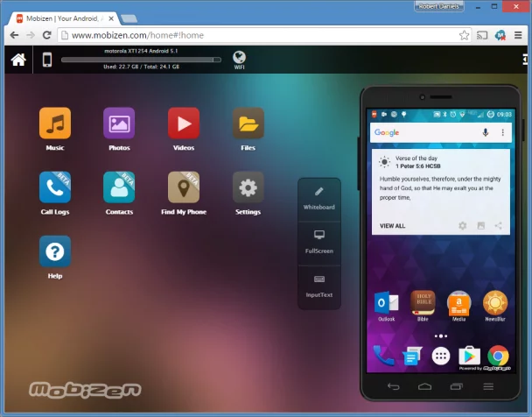This screenshot has height=417, width=532.
Task: Tap the phone Recent apps button
Action: (x=457, y=386)
